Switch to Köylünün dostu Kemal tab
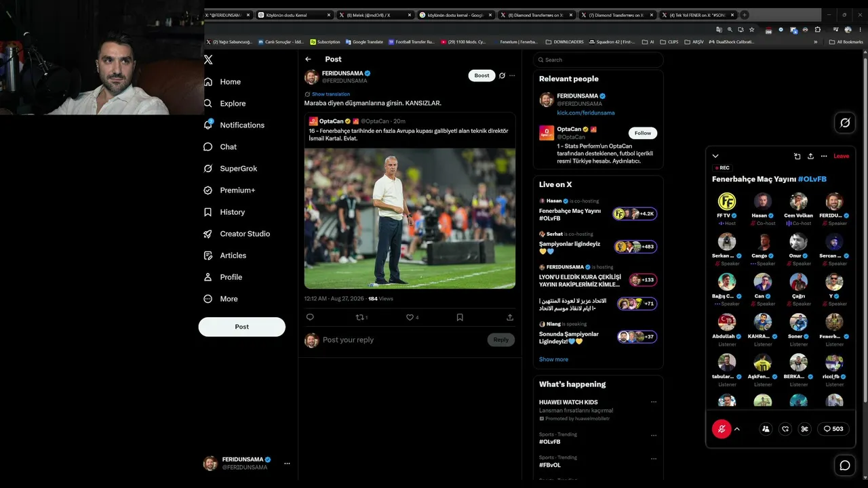Image resolution: width=868 pixels, height=488 pixels. [x=295, y=15]
